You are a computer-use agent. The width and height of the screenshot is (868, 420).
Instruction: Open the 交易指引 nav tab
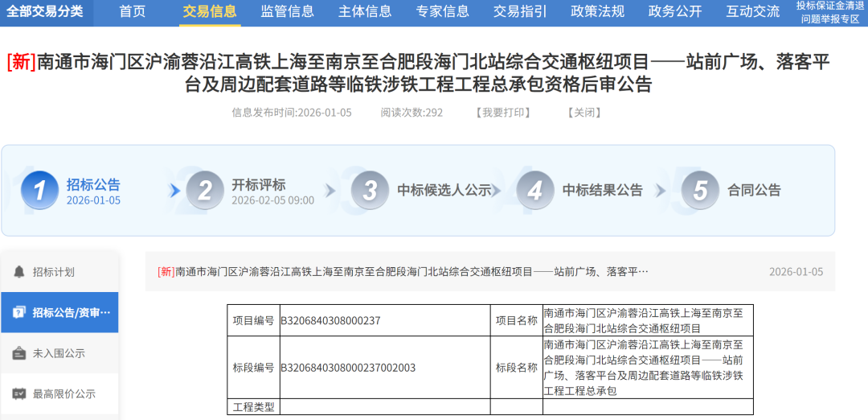520,11
